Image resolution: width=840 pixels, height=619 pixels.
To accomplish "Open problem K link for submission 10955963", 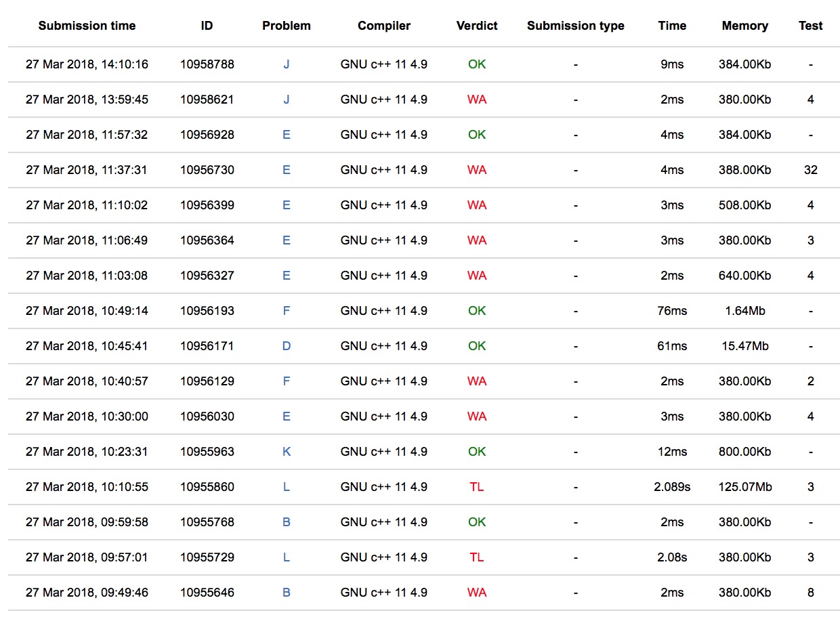I will coord(286,452).
